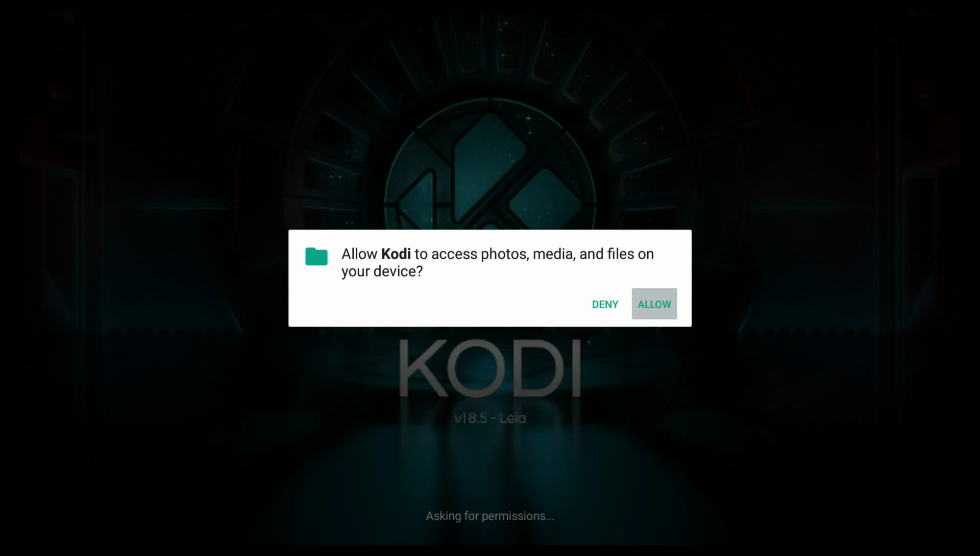Click the Kodi diamond logo emblem behind dialog

[490, 168]
